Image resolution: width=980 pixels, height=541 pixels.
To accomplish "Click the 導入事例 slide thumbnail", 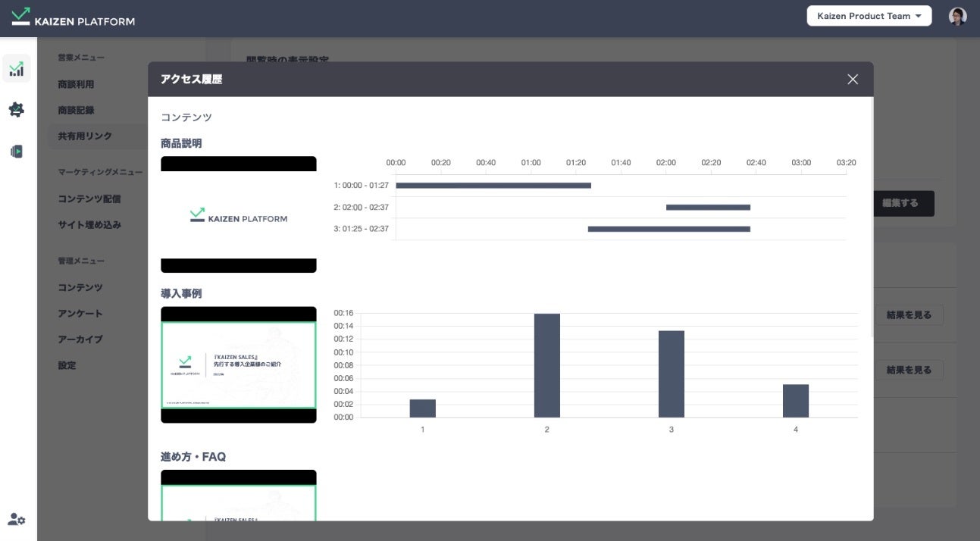I will [239, 364].
